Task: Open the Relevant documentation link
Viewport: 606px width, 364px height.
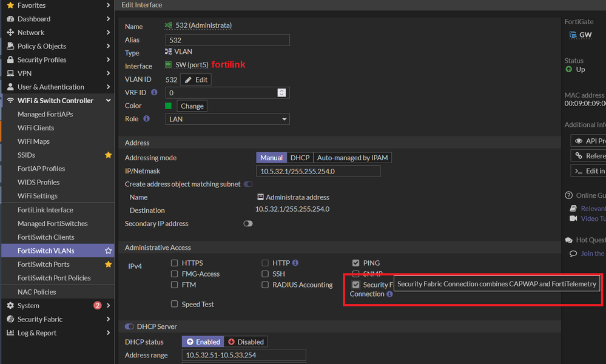Action: tap(593, 209)
